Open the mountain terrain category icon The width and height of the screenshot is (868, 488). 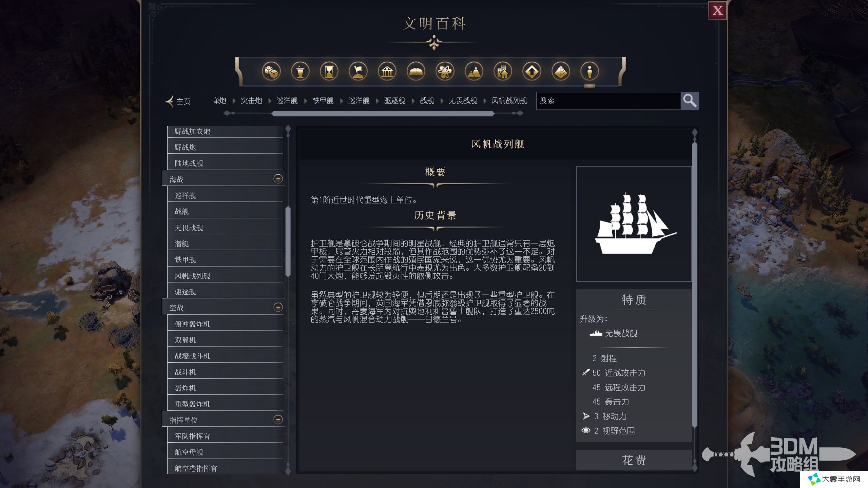click(474, 72)
